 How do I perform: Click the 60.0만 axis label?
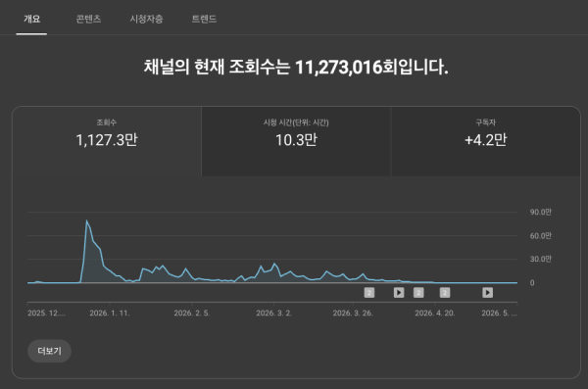[x=540, y=235]
